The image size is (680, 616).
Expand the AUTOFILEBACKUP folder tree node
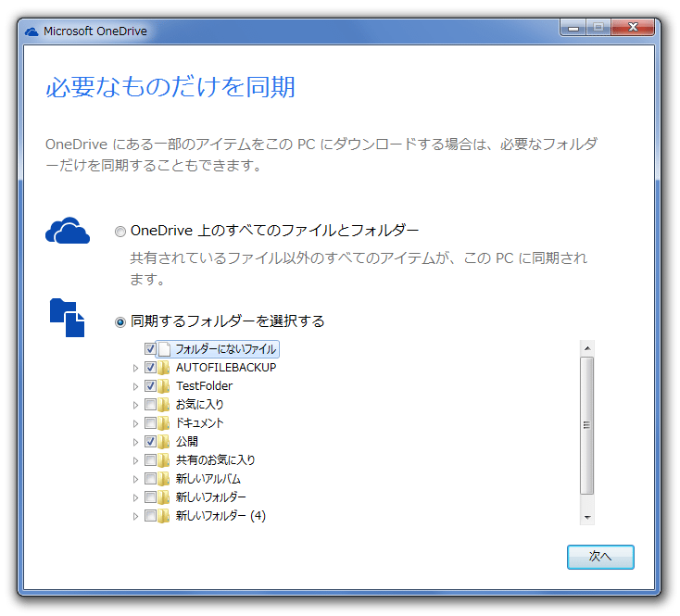point(135,368)
